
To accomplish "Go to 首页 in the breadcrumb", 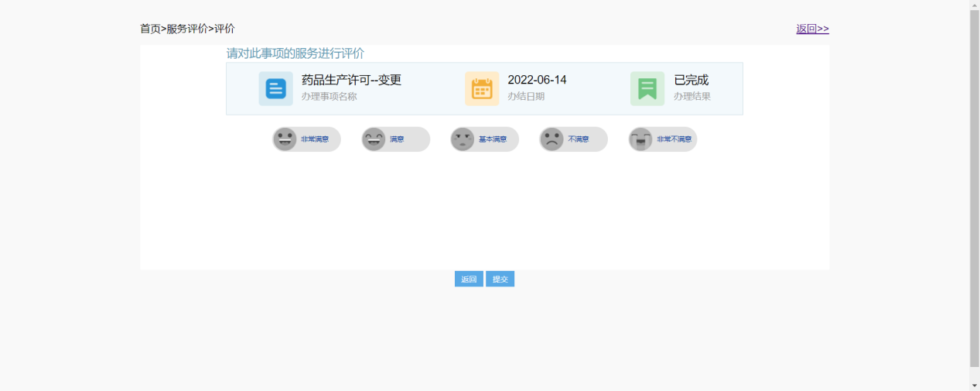I will 150,29.
